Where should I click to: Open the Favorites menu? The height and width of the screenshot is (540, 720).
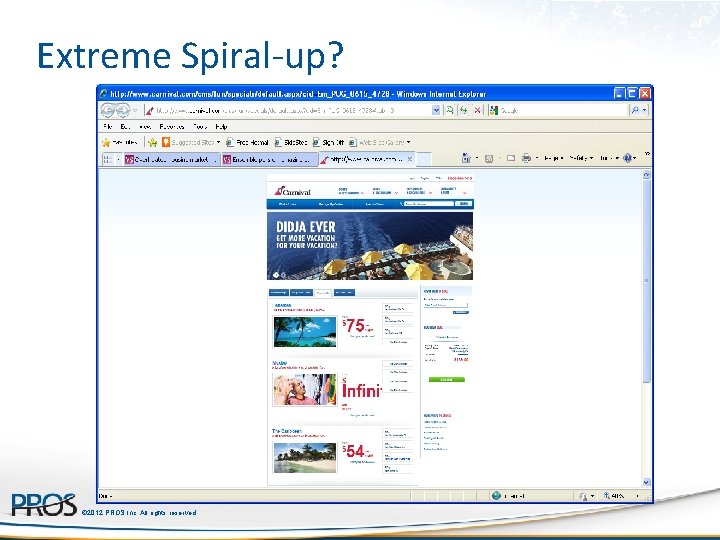pyautogui.click(x=172, y=126)
